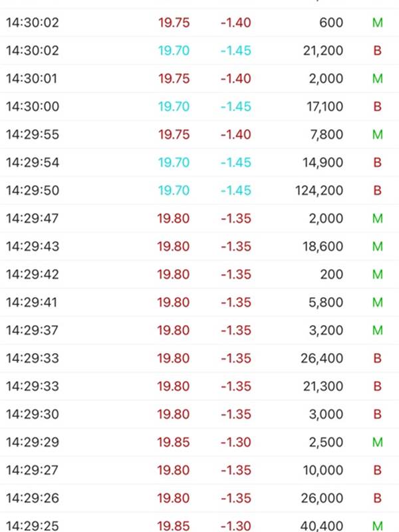The height and width of the screenshot is (532, 399).
Task: Select the 40,400 volume trade at 14:29:25
Action: (199, 523)
